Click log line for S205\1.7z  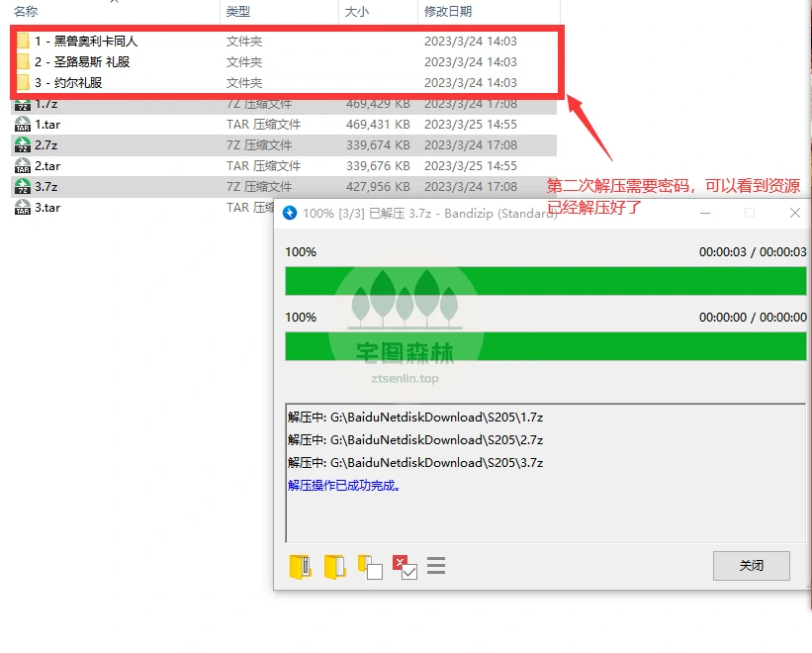click(415, 417)
